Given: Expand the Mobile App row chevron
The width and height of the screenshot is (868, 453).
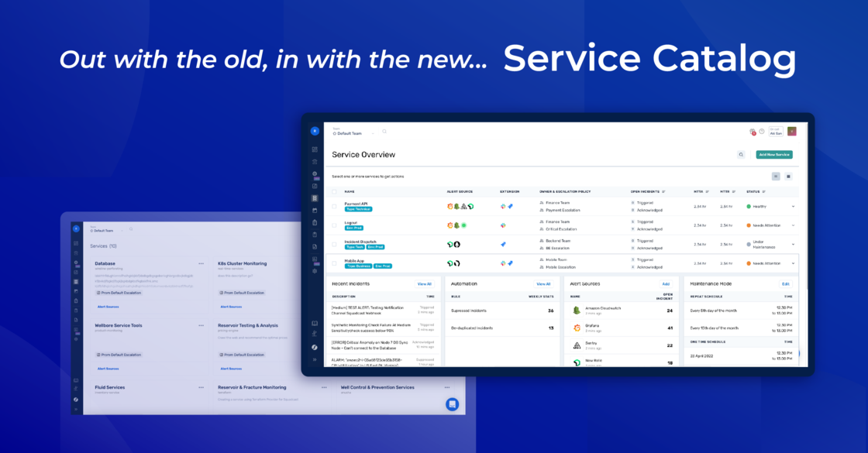Looking at the screenshot, I should (x=794, y=263).
